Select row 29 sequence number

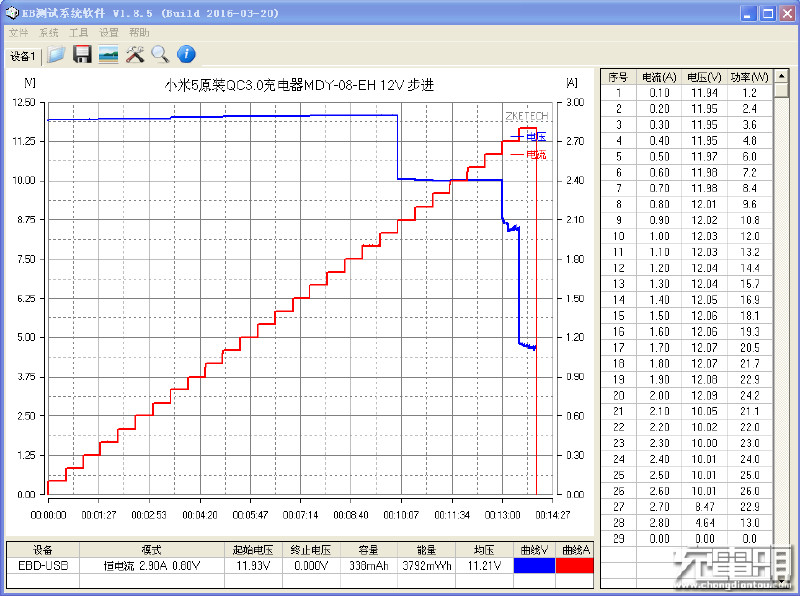pyautogui.click(x=618, y=538)
